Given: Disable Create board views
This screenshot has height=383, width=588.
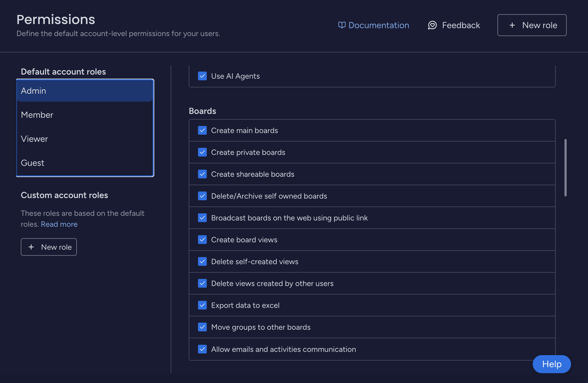Looking at the screenshot, I should [202, 240].
